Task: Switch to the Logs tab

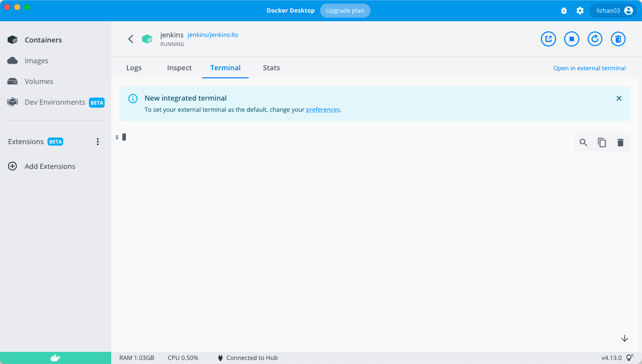Action: (x=134, y=68)
